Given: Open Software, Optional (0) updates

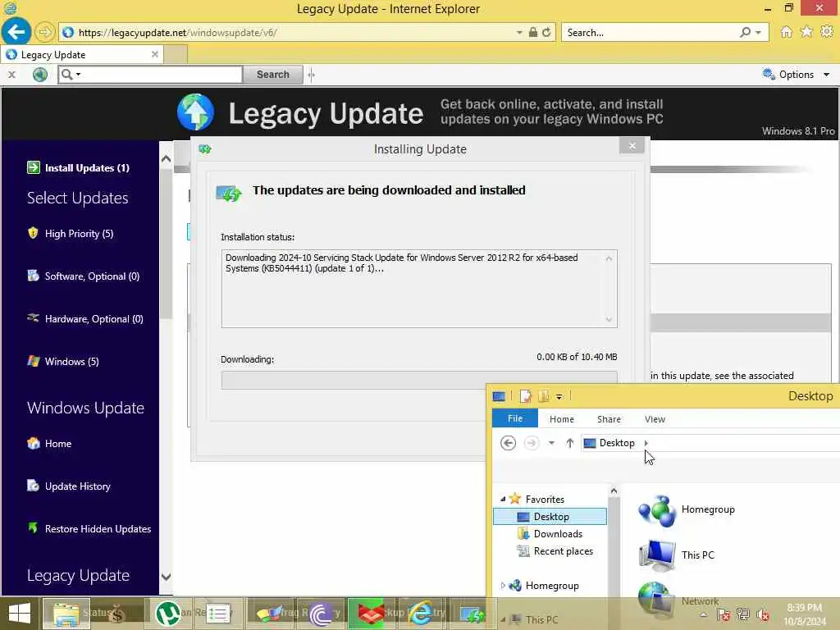Looking at the screenshot, I should point(92,276).
